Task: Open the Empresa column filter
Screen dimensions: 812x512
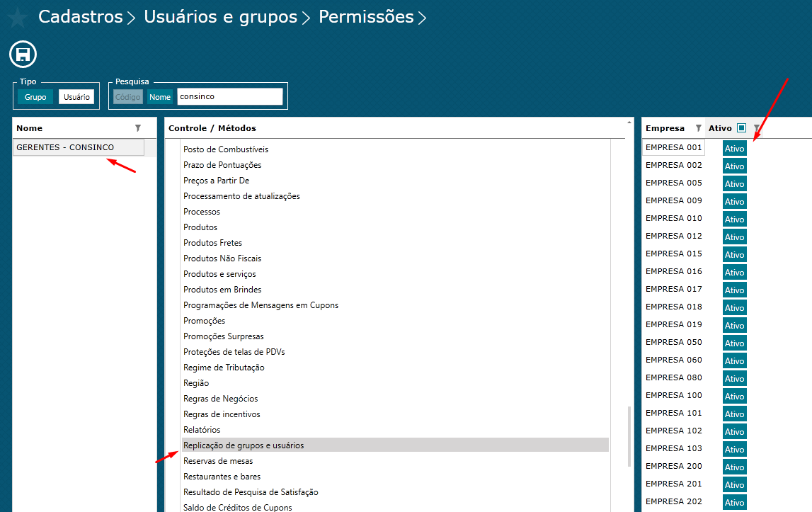Action: [698, 128]
